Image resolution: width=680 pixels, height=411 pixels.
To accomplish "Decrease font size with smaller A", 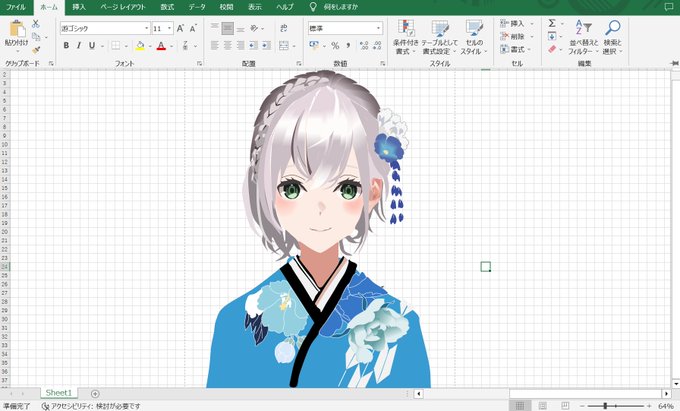I will pyautogui.click(x=193, y=28).
